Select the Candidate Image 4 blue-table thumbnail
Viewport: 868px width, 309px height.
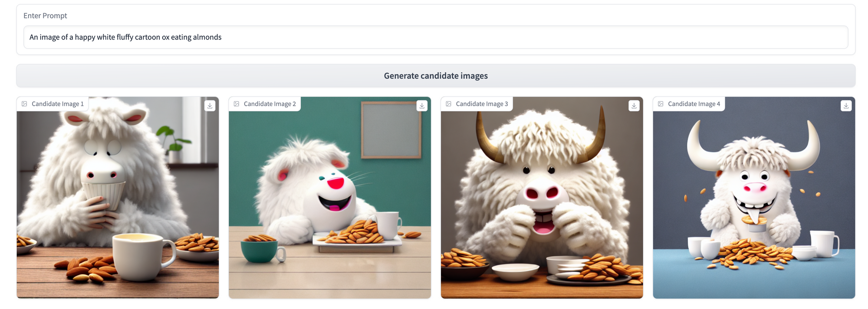(x=754, y=198)
